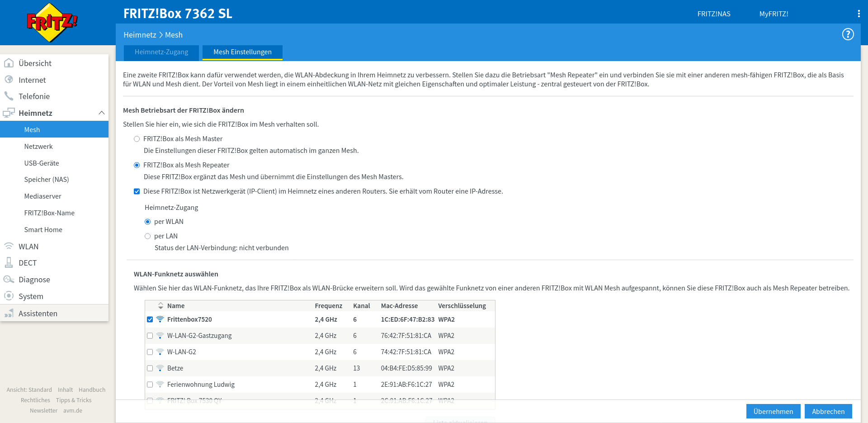Screen dimensions: 868x423
Task: Open FRITZ!NAS link
Action: coord(714,14)
